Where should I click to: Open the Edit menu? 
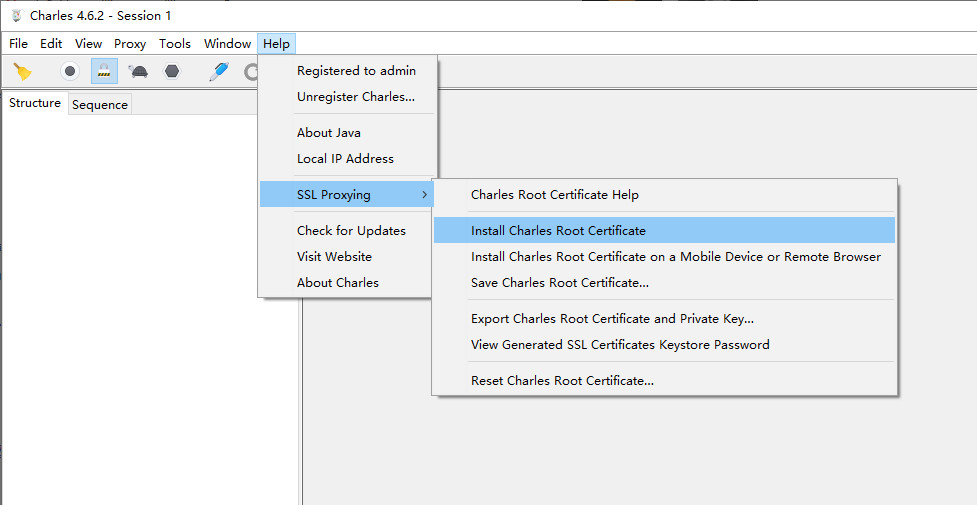pos(51,44)
